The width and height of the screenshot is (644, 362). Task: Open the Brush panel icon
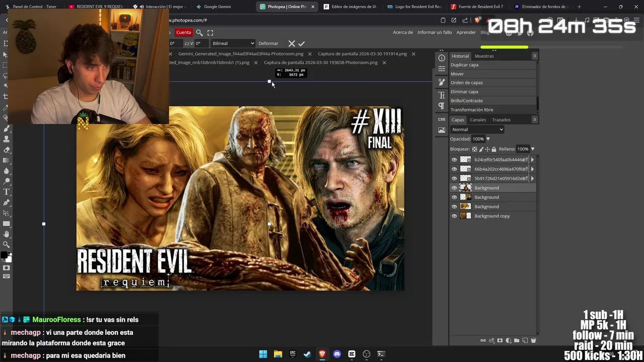442,82
